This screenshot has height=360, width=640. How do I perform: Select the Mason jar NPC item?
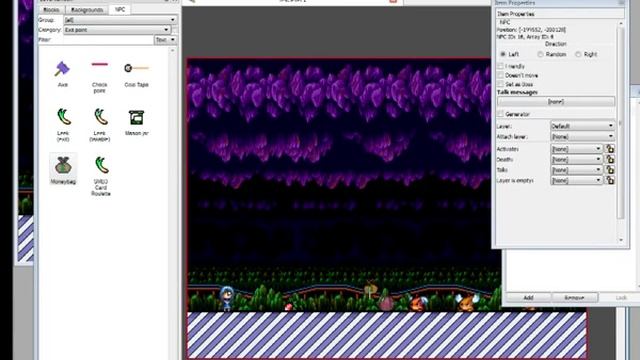(x=136, y=122)
